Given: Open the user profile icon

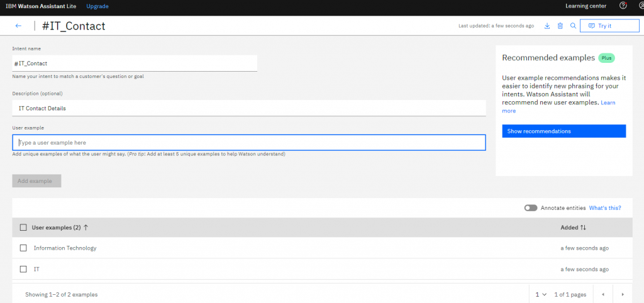Looking at the screenshot, I should tap(641, 6).
